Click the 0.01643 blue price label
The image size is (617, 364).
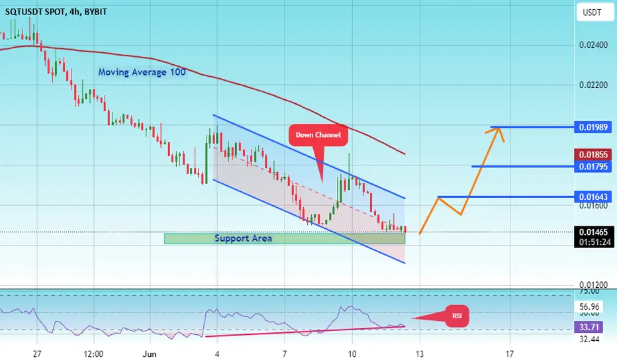coord(593,197)
